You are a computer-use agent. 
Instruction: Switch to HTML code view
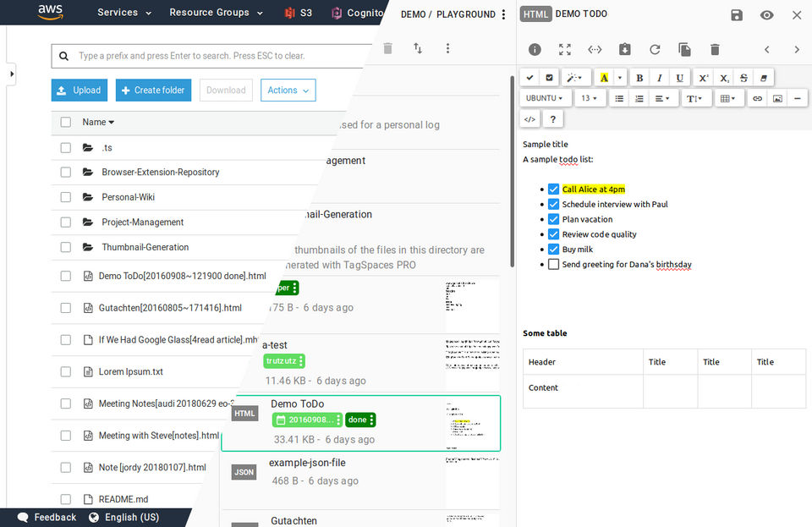click(529, 119)
